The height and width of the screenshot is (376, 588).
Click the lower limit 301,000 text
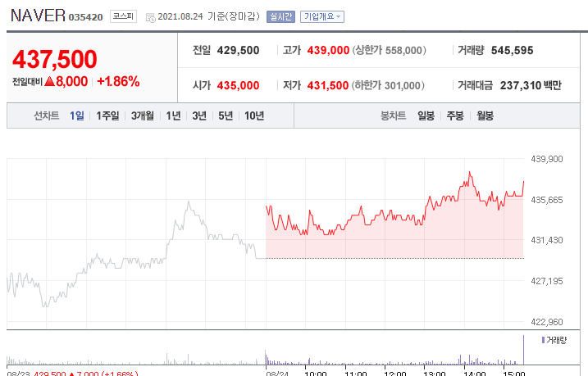tap(388, 85)
